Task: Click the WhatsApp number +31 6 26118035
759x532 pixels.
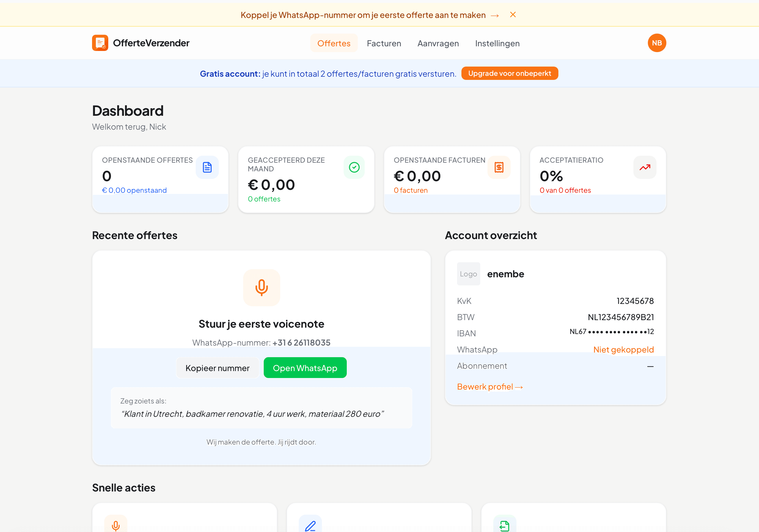Action: click(301, 342)
